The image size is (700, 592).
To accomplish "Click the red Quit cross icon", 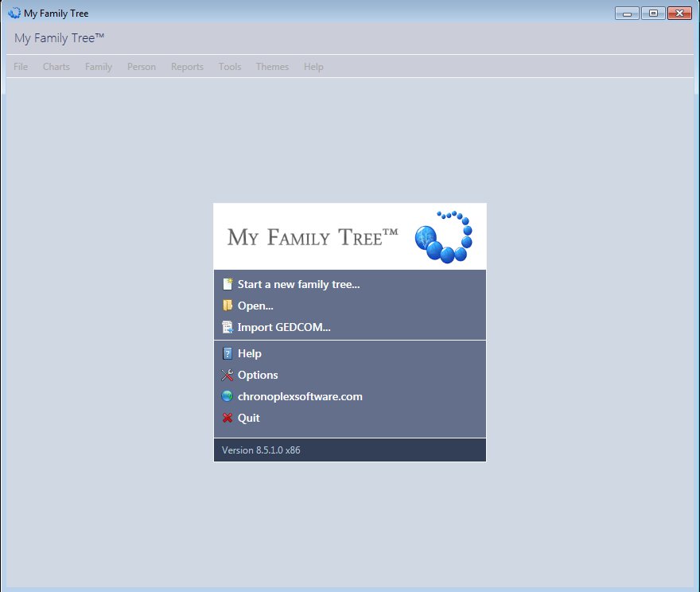I will 227,418.
